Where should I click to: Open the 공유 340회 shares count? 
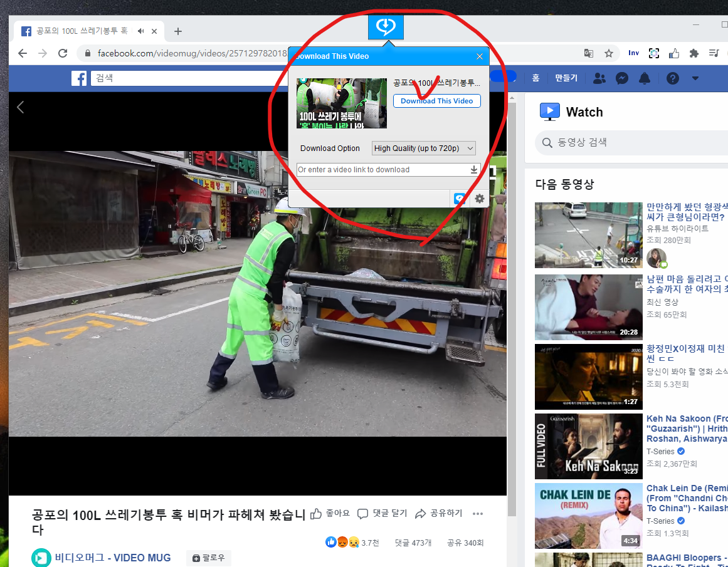pyautogui.click(x=465, y=543)
